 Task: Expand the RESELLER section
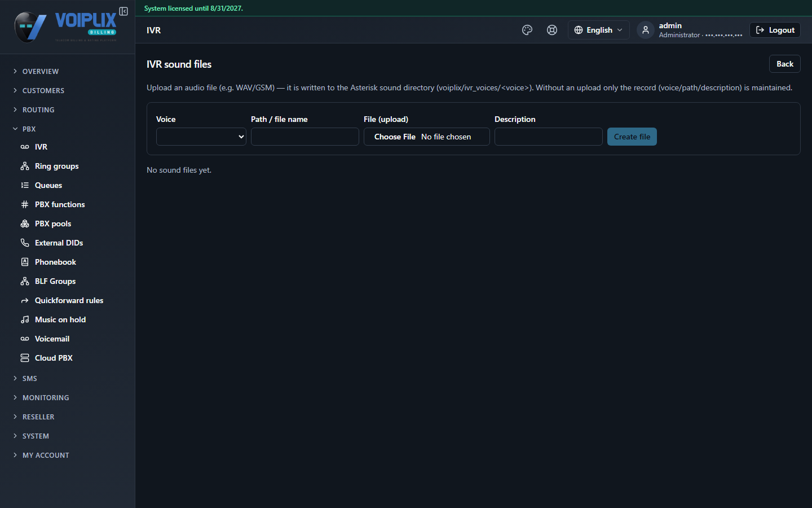pyautogui.click(x=68, y=417)
